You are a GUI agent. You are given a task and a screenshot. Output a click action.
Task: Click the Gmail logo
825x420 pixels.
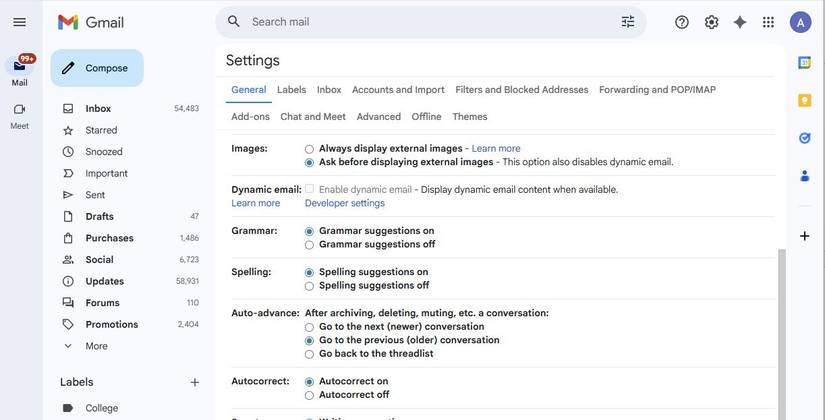point(90,22)
